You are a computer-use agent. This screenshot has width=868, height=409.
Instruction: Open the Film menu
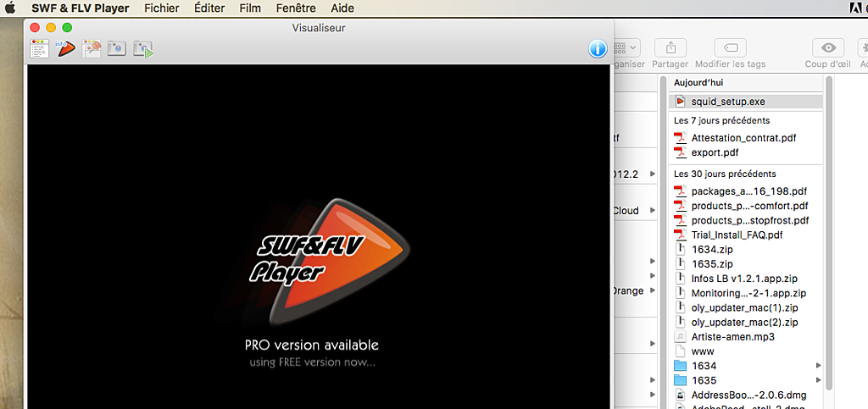pyautogui.click(x=250, y=8)
